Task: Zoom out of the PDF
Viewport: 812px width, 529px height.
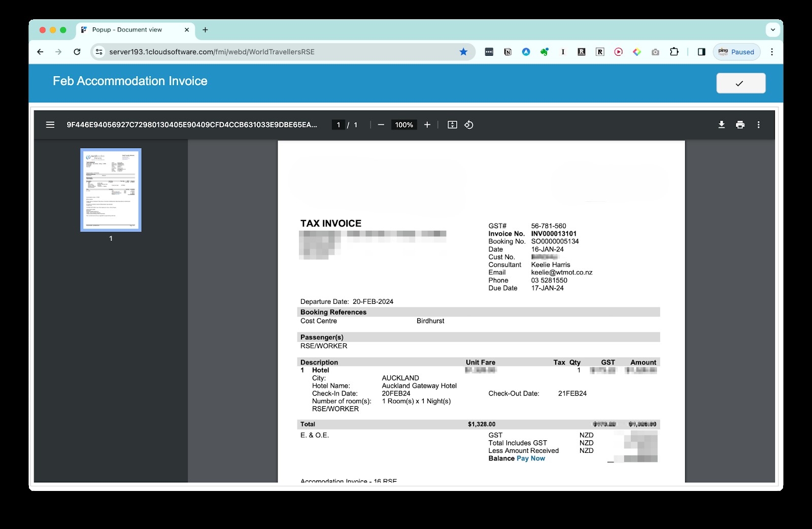Action: pos(381,125)
